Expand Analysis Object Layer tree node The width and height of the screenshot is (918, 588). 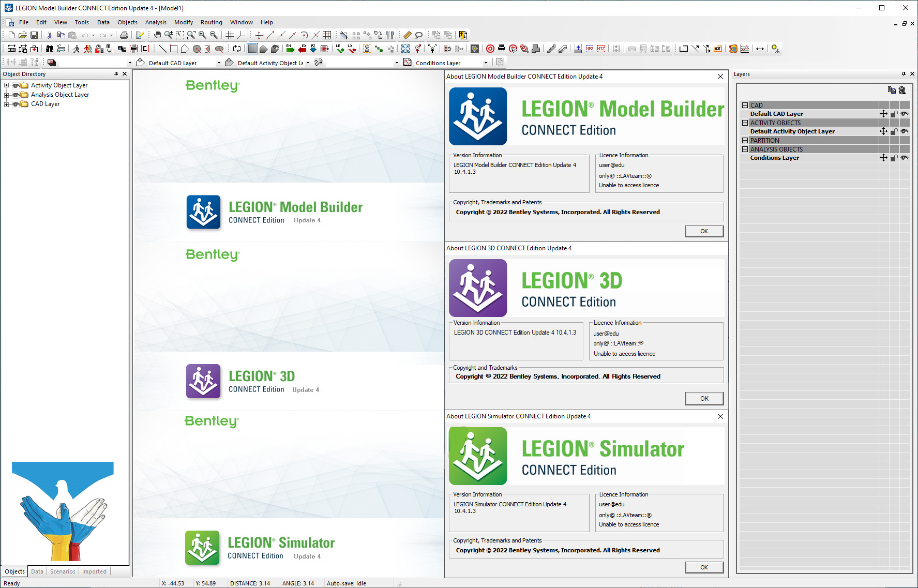pos(7,95)
